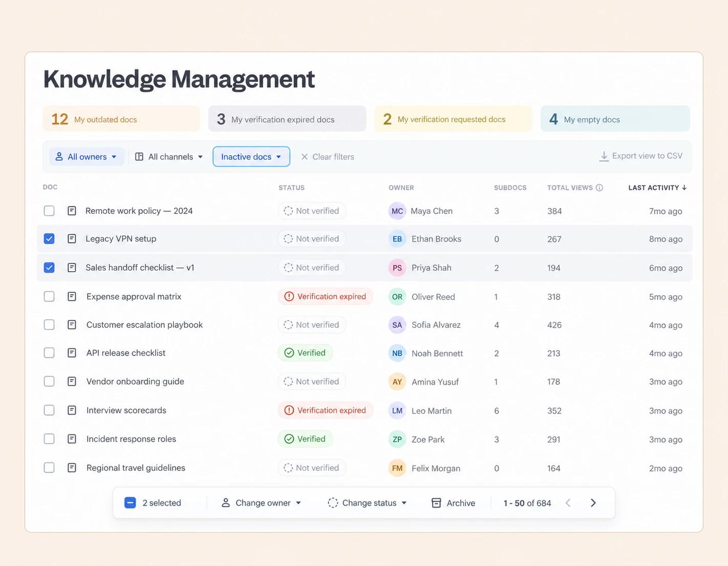Screen dimensions: 728x566
Task: Click the doc icon next to API release checklist
Action: [x=72, y=353]
